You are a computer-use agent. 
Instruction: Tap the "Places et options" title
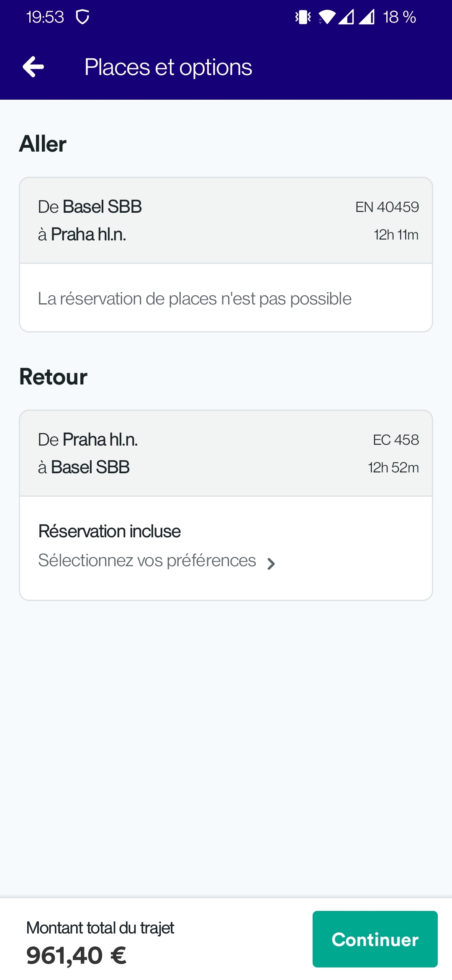tap(168, 67)
